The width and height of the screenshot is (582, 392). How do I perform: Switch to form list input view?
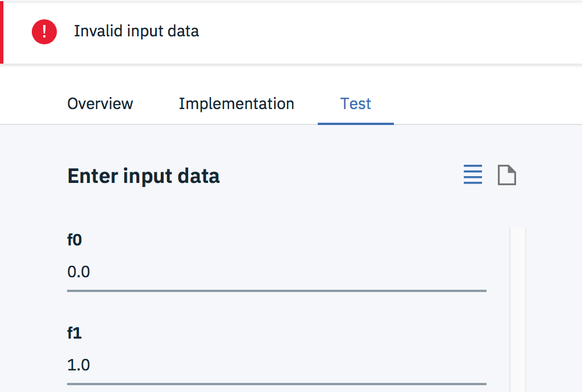pyautogui.click(x=473, y=174)
